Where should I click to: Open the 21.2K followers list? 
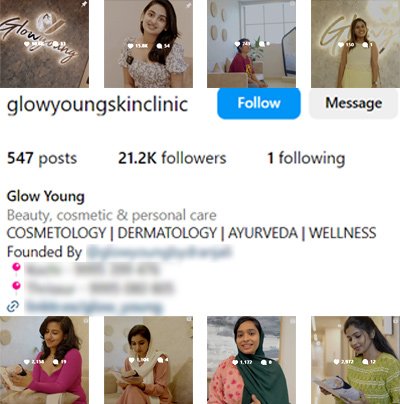coord(172,158)
